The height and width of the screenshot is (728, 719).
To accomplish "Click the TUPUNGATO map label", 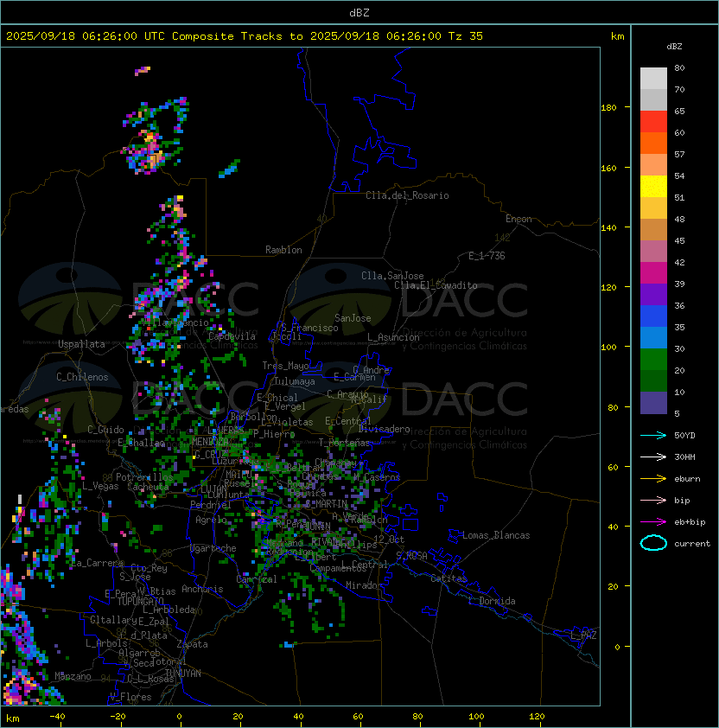I will pos(140,601).
